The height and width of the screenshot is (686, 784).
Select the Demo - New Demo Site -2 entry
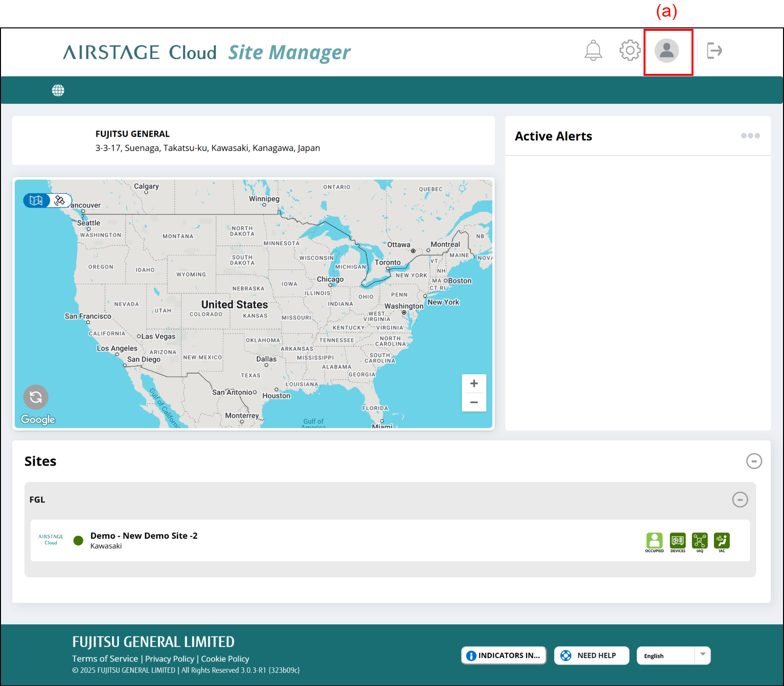pos(144,536)
